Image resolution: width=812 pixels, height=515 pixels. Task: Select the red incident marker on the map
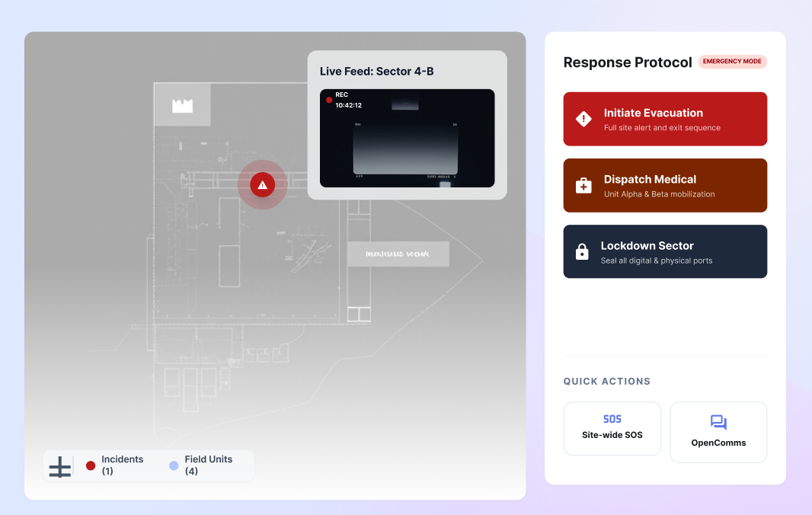pos(262,184)
